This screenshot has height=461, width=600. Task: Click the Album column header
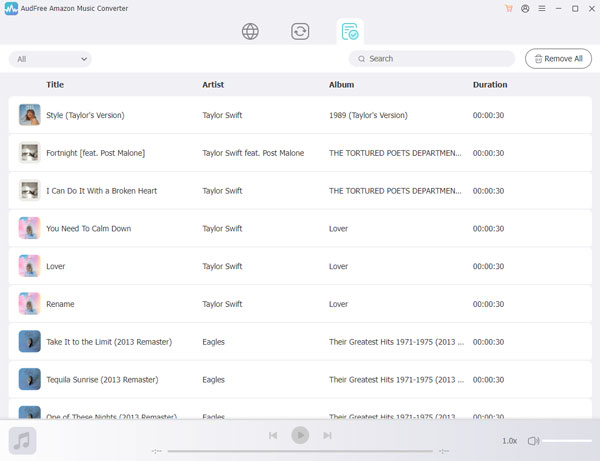(341, 85)
